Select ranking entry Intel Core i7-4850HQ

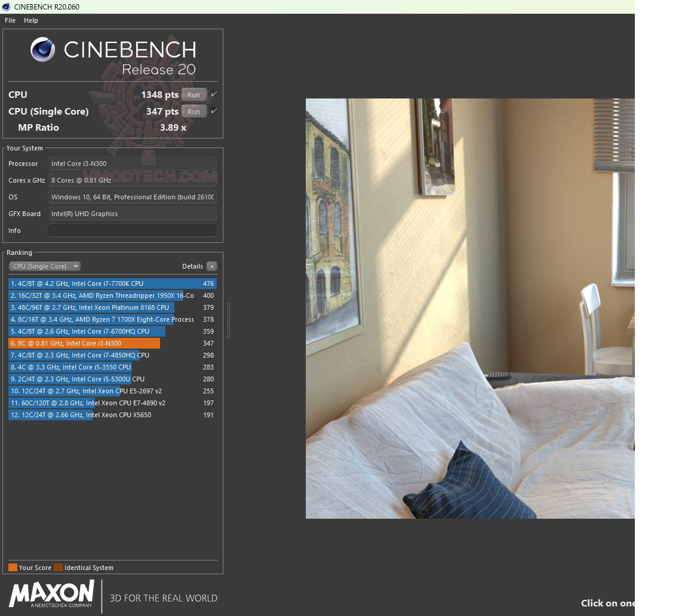point(112,355)
